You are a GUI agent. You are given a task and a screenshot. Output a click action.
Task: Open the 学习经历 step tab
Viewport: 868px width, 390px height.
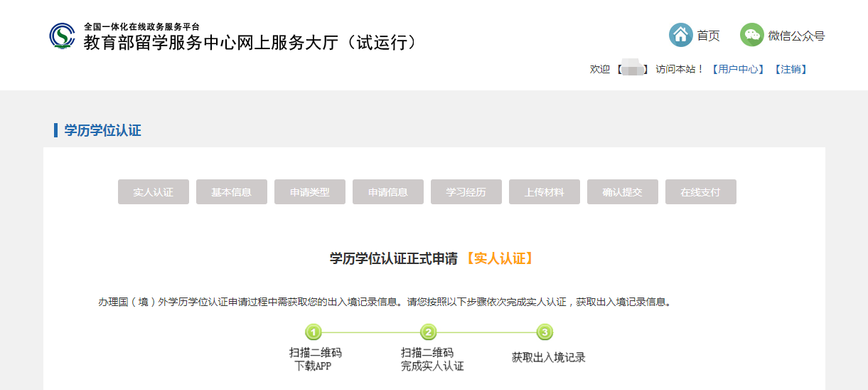466,192
